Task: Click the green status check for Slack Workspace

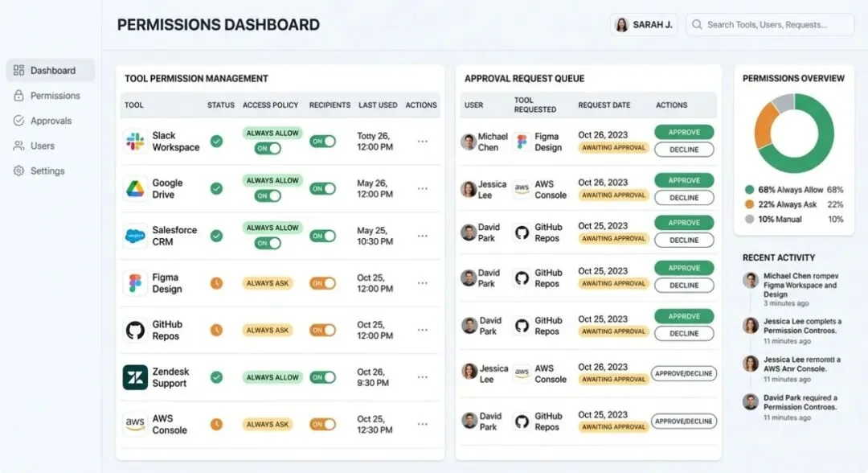Action: [216, 142]
